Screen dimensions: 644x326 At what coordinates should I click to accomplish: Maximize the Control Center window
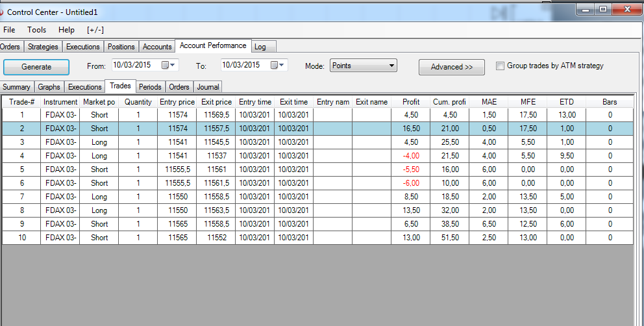click(x=602, y=9)
